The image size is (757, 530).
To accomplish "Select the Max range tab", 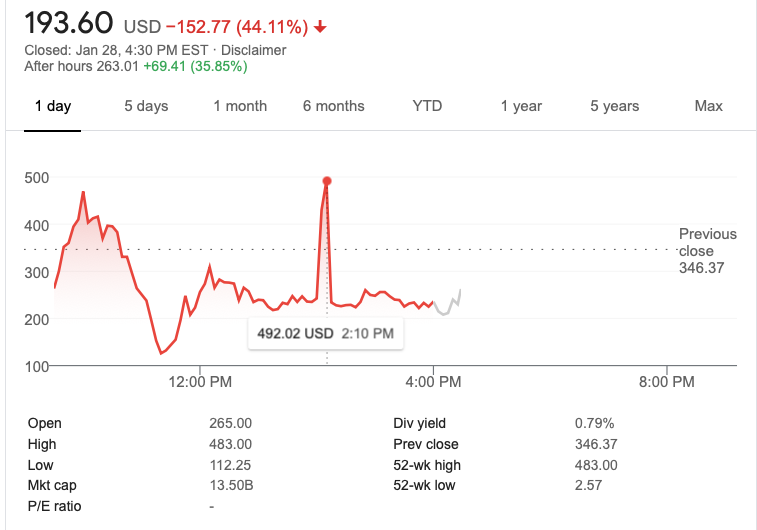I will coord(708,106).
